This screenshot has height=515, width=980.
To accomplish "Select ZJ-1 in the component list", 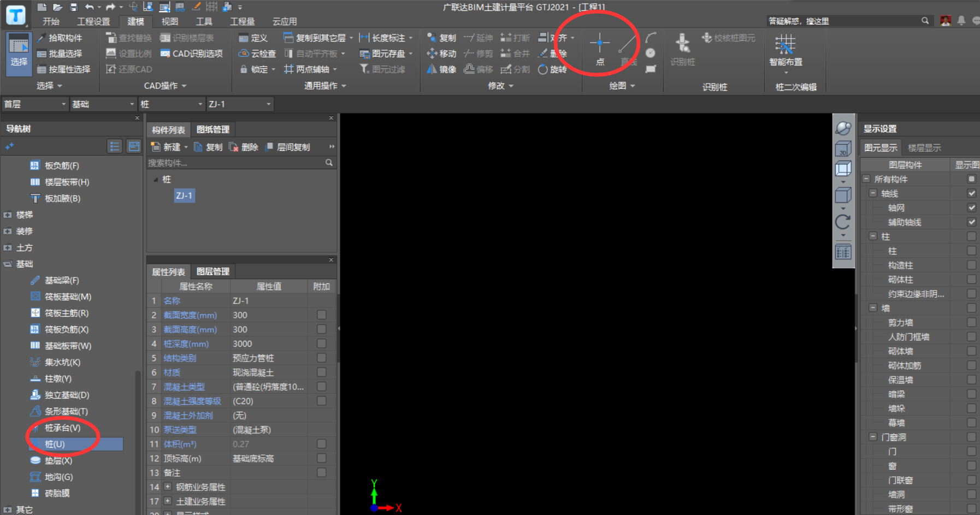I will pos(184,196).
